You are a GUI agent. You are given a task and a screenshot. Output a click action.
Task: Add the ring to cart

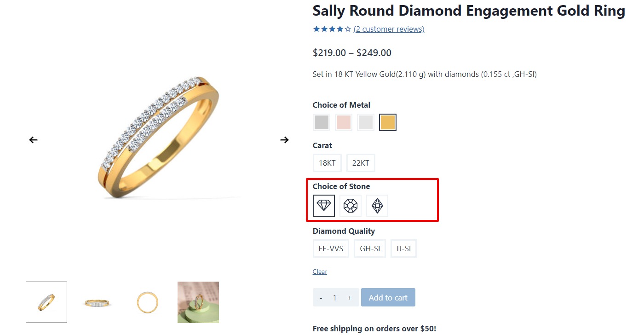pyautogui.click(x=388, y=297)
